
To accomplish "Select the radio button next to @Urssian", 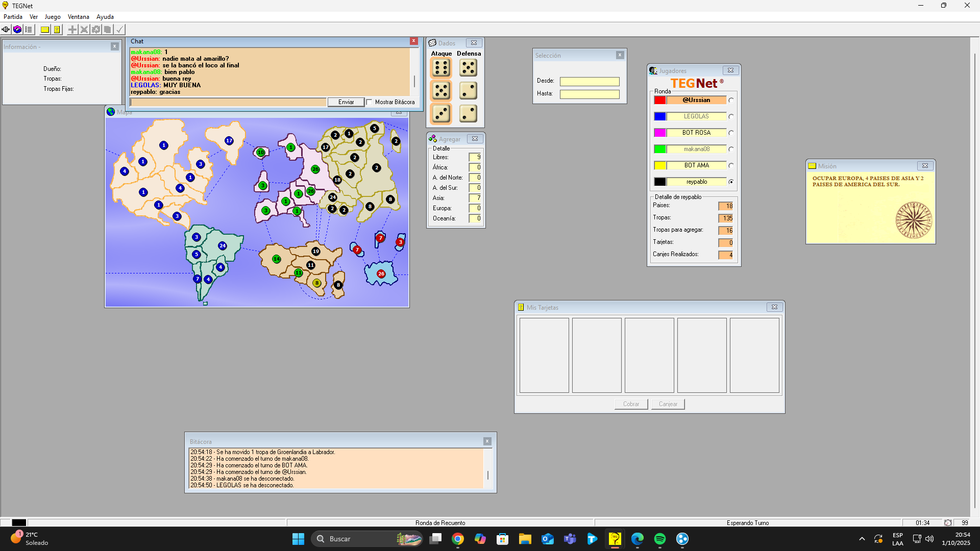I will 731,101.
